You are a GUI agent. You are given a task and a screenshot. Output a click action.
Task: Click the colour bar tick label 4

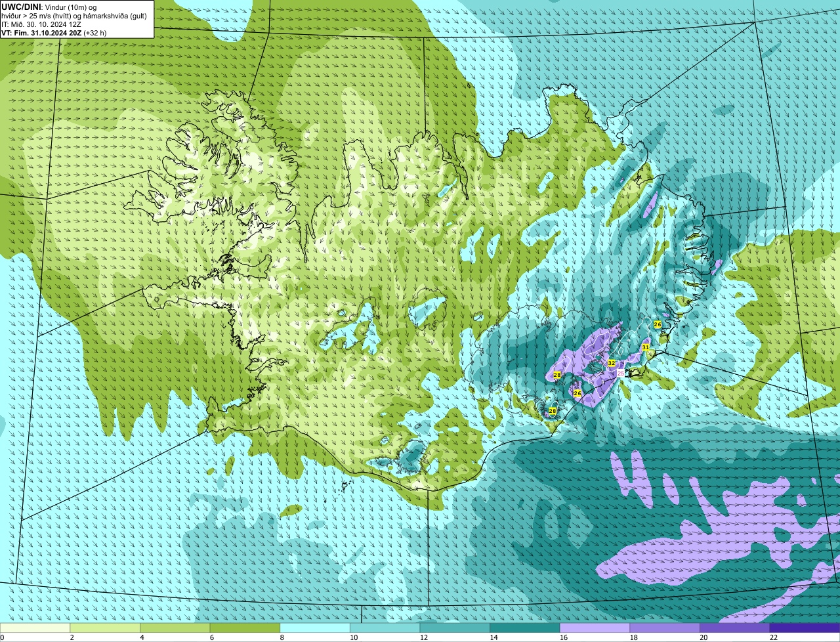coord(142,637)
